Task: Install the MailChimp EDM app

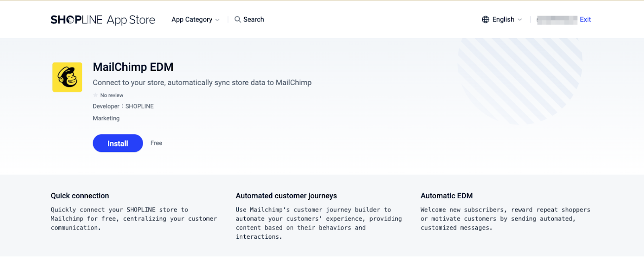Action: [x=118, y=143]
